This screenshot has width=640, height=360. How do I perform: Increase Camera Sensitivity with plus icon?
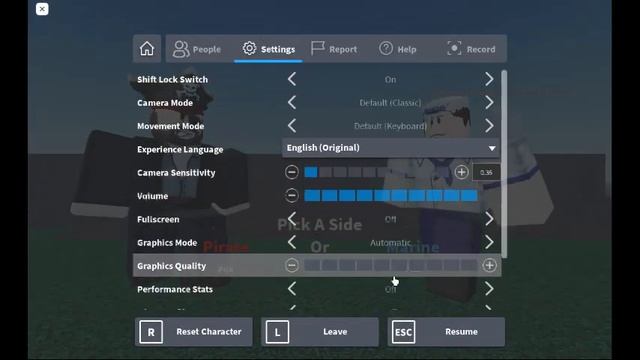(x=461, y=172)
